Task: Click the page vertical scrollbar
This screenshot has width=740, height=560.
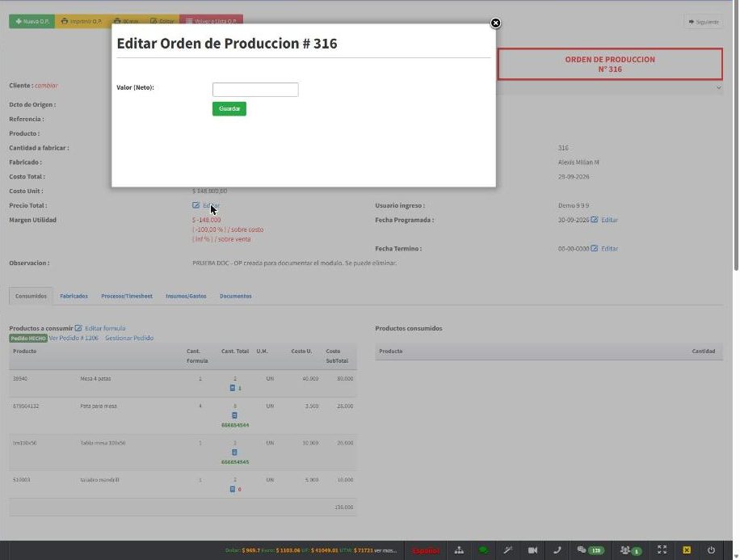Action: coord(736,137)
